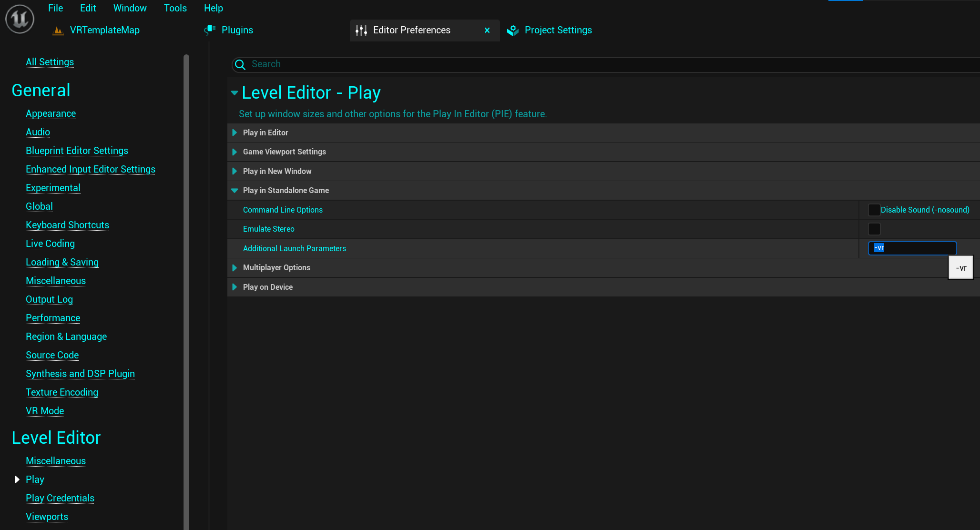Click the search magnifier icon

pos(240,64)
